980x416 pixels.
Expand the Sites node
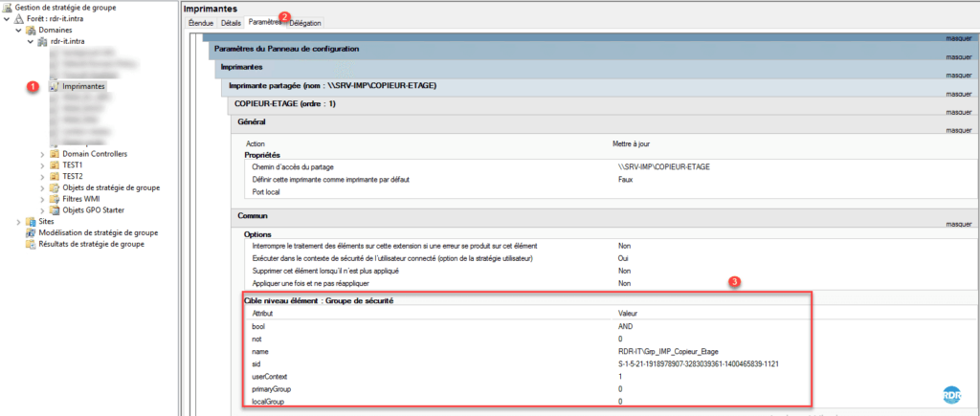pyautogui.click(x=19, y=221)
